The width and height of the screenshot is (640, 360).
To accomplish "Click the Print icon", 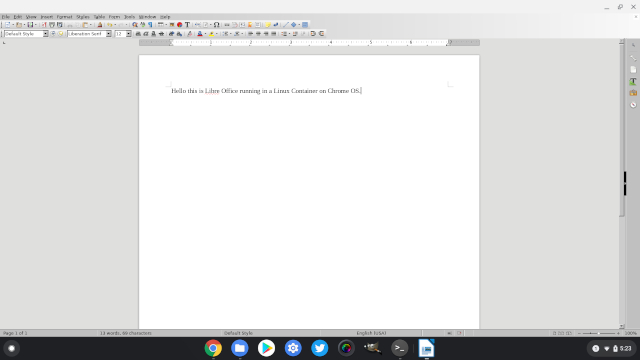I will click(52, 24).
